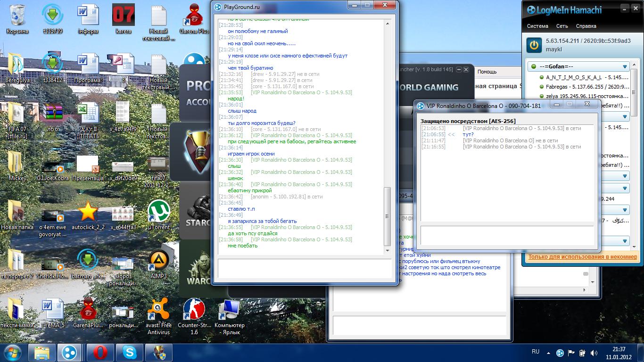This screenshot has width=644, height=362.
Task: Select the avast! Free Antivirus shortcut
Action: point(159,316)
